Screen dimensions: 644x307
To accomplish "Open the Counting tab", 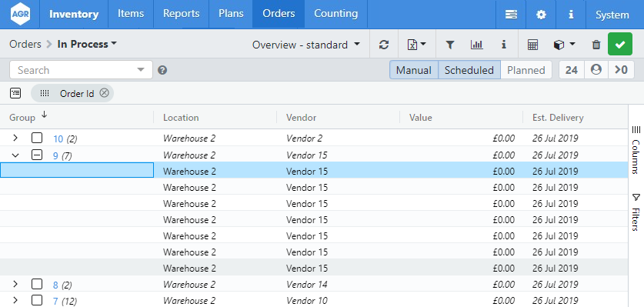I will 335,14.
